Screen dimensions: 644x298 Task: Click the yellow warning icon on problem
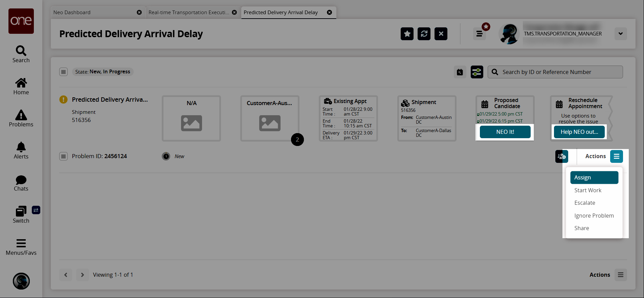tap(63, 99)
